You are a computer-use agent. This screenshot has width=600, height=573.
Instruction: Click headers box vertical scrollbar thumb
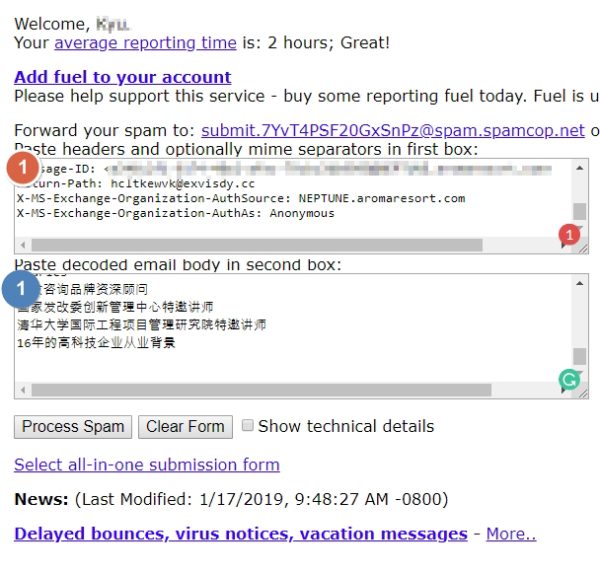pyautogui.click(x=580, y=211)
